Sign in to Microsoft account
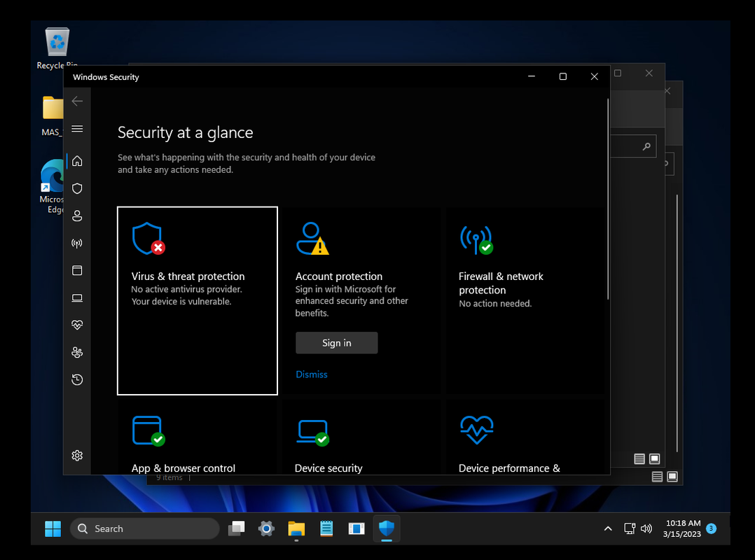The image size is (755, 560). (337, 343)
